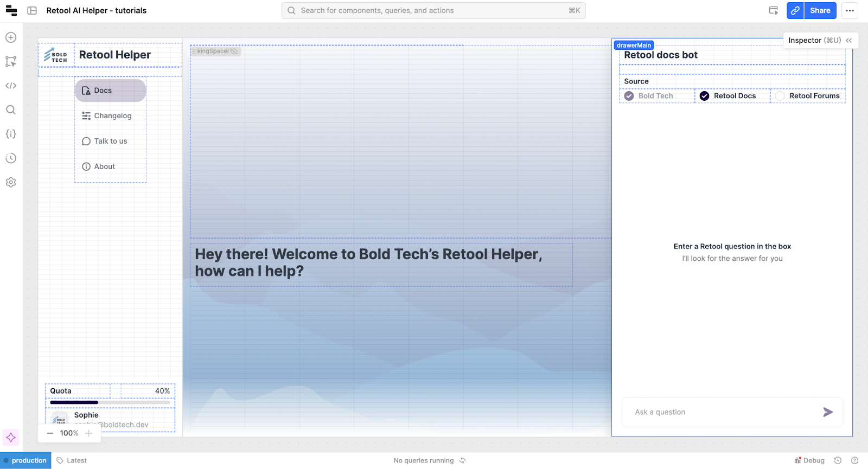Image resolution: width=868 pixels, height=469 pixels.
Task: Open the Code panel in left sidebar
Action: tap(11, 86)
